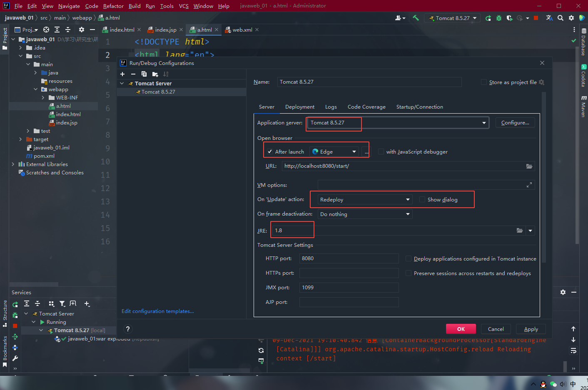The width and height of the screenshot is (588, 390).
Task: Toggle the After launch checkbox
Action: point(270,152)
